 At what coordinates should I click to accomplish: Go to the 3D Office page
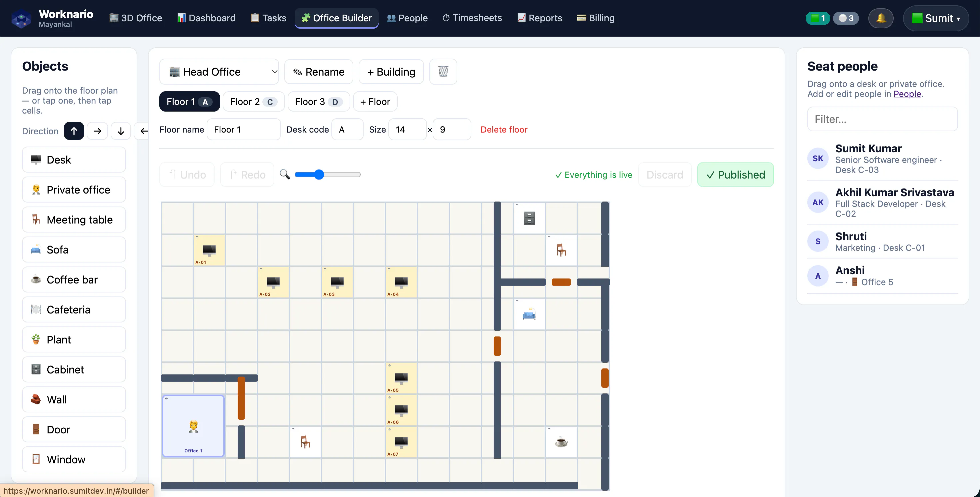point(135,18)
